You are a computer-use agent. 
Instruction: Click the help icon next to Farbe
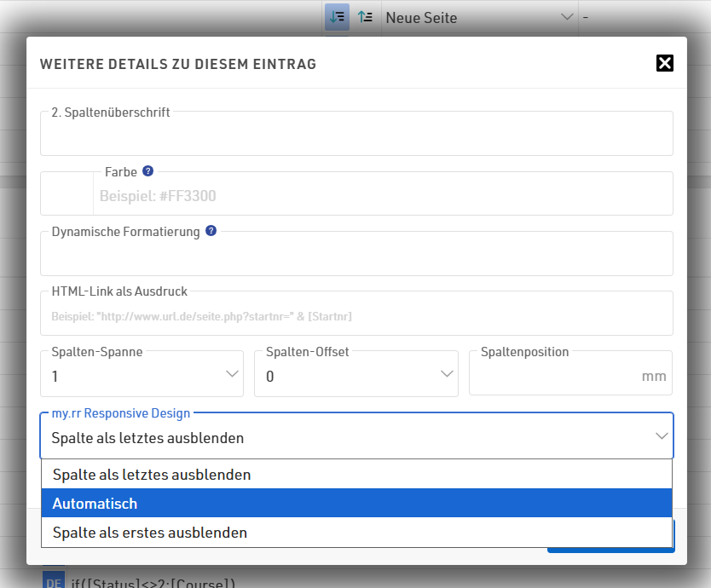[147, 171]
